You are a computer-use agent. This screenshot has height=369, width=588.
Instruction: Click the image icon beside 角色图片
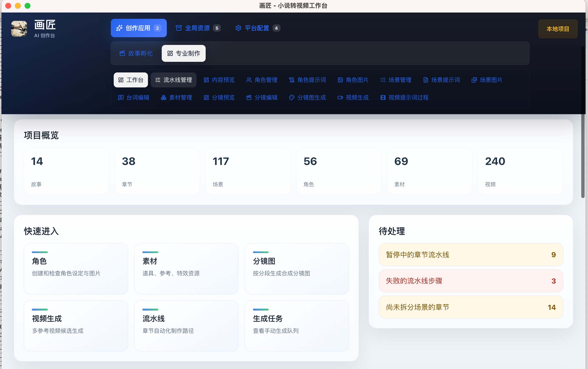pyautogui.click(x=340, y=80)
